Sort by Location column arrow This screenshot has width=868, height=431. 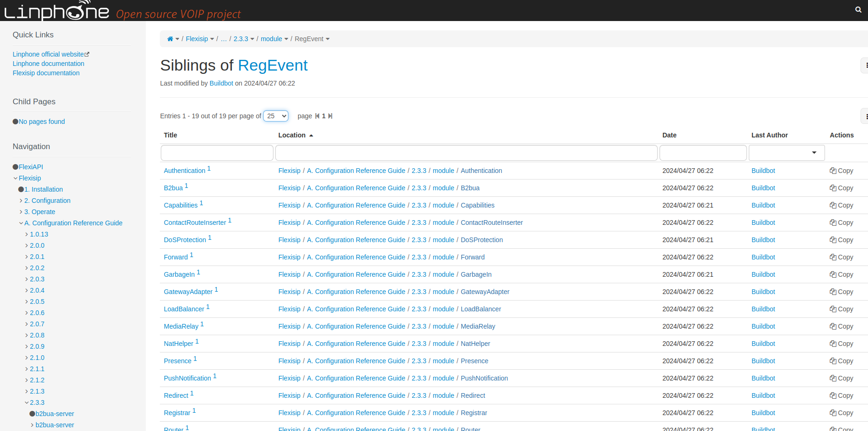pyautogui.click(x=311, y=136)
